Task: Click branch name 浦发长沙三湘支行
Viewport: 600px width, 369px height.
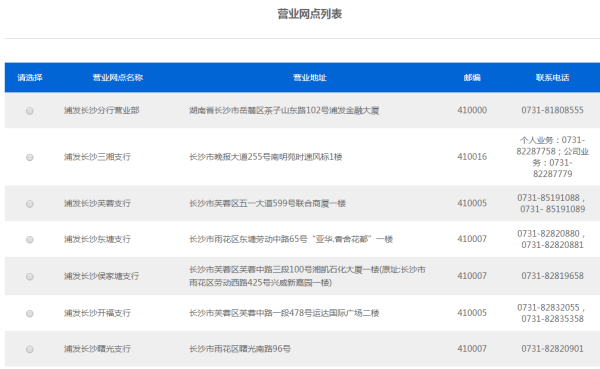Action: coord(97,157)
